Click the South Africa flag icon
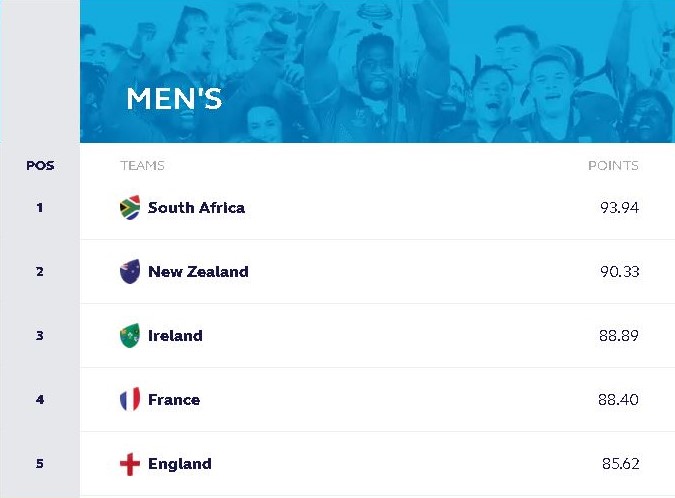The image size is (675, 498). click(130, 208)
